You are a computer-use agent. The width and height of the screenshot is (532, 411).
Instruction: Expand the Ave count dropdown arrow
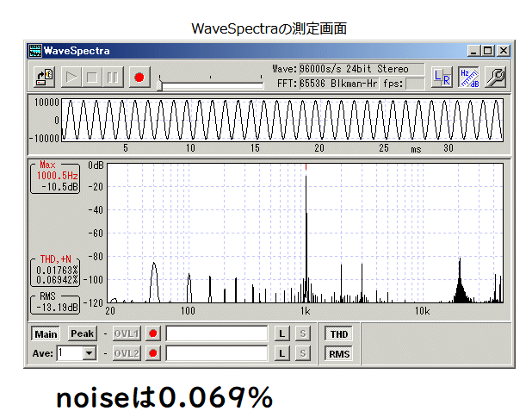tap(90, 353)
